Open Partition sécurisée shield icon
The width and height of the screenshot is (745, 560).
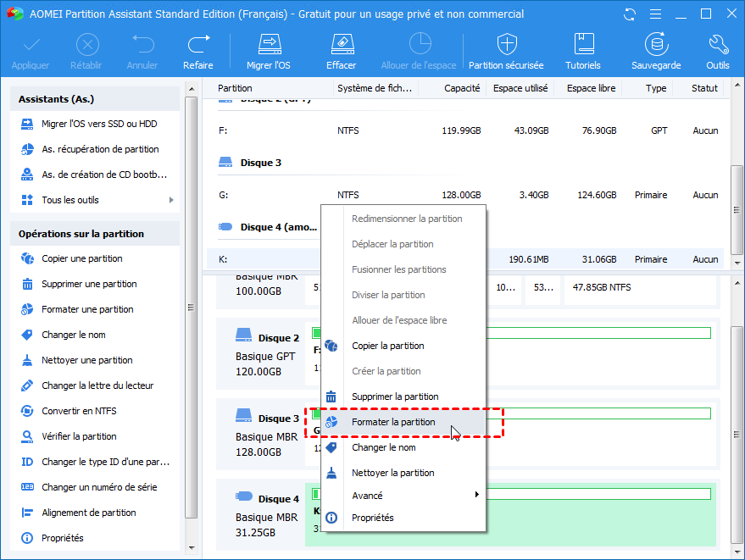click(x=507, y=45)
